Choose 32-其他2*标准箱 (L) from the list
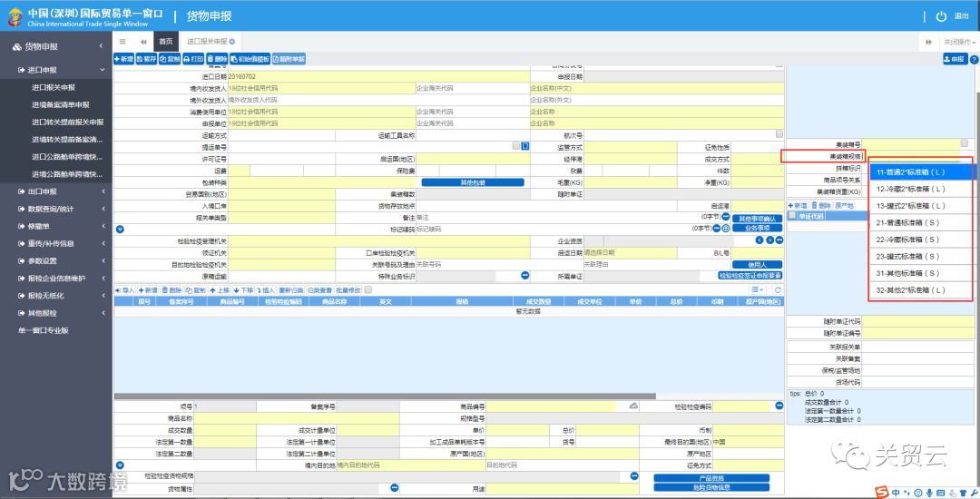980x499 pixels. pyautogui.click(x=920, y=289)
